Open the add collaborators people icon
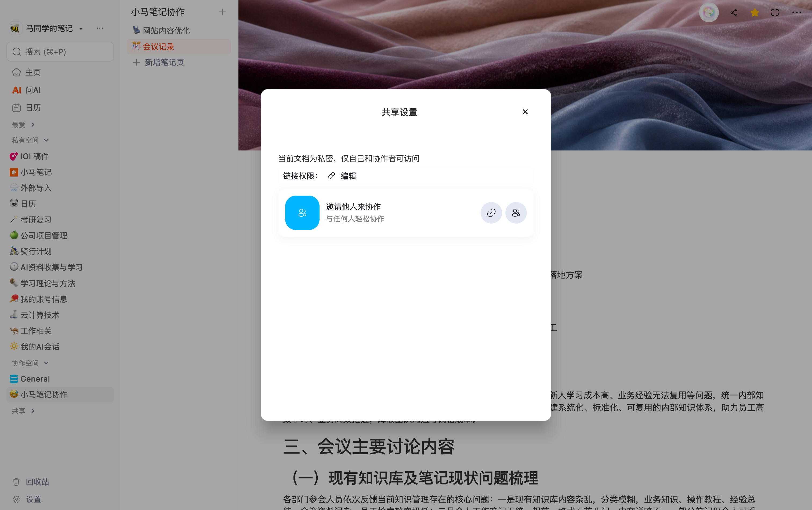The image size is (812, 510). tap(516, 213)
